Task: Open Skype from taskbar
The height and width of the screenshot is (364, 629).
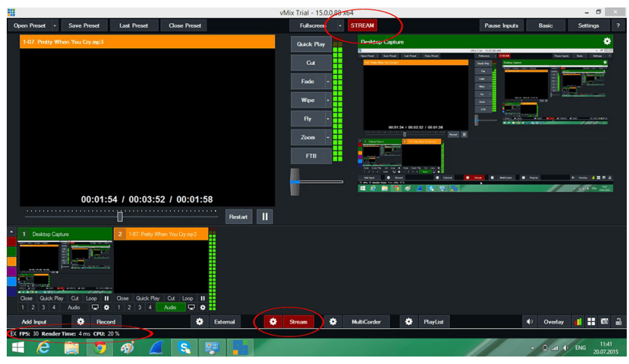Action: 184,348
